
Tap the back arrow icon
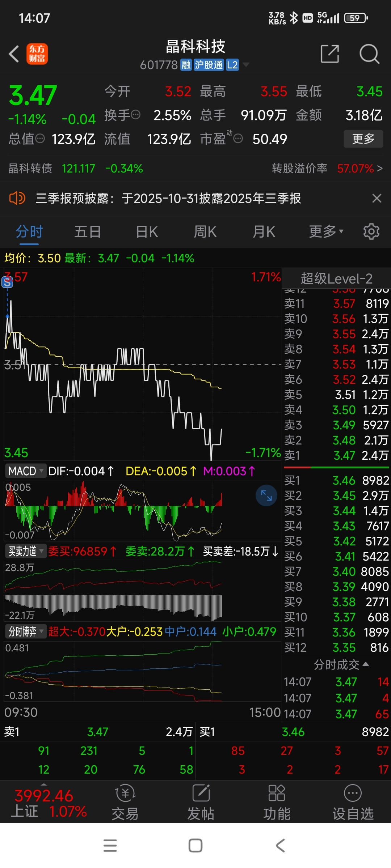coord(14,54)
